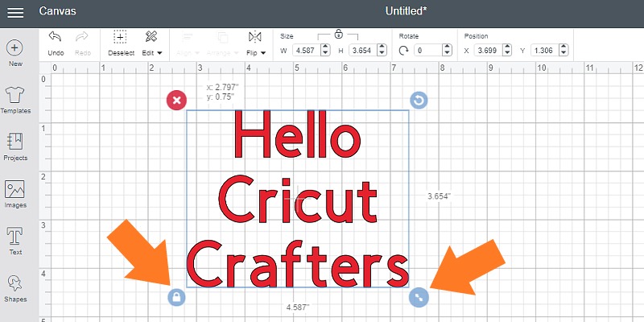Click the Height input field
644x322 pixels.
[363, 51]
